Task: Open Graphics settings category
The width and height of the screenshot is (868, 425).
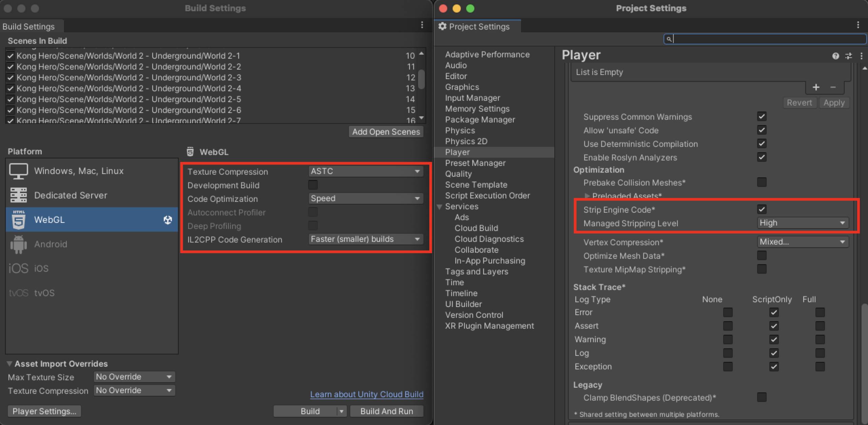Action: pos(462,87)
